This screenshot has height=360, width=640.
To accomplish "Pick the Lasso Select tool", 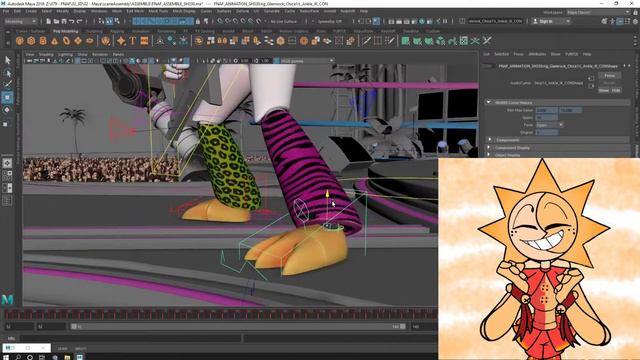I will click(7, 73).
